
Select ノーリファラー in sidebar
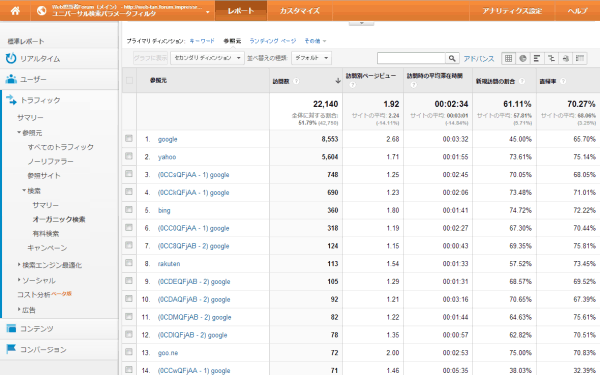pos(50,161)
